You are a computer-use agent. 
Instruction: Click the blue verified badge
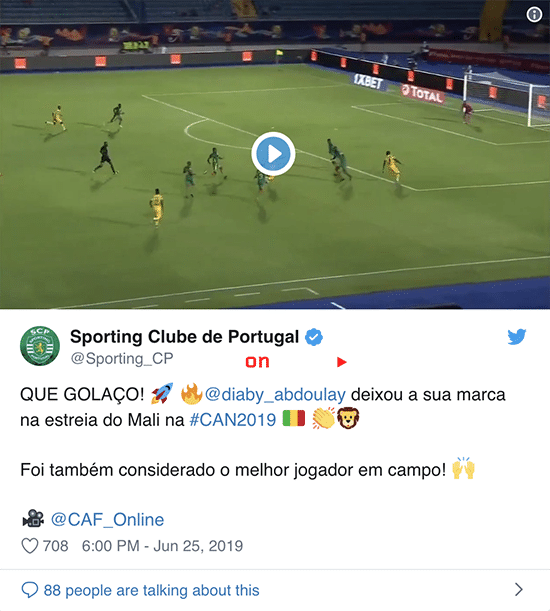(x=314, y=337)
